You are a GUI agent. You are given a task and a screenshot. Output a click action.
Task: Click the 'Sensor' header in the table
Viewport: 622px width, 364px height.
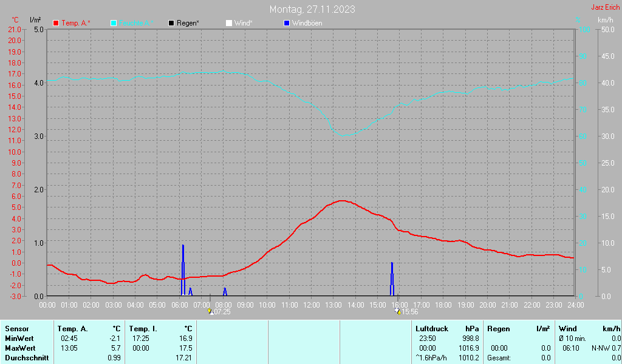[17, 329]
